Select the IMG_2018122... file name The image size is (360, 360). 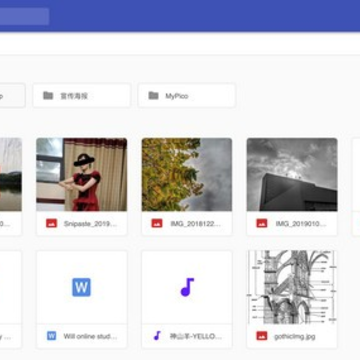[x=195, y=224]
